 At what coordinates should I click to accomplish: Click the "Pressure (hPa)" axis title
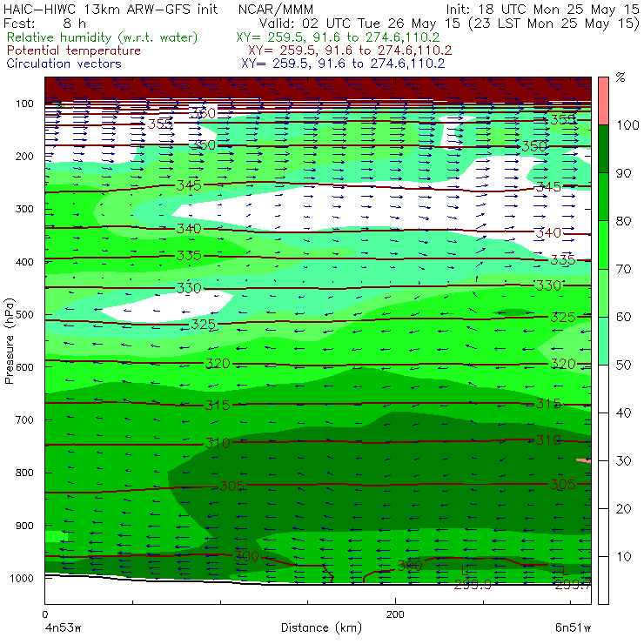click(x=10, y=341)
